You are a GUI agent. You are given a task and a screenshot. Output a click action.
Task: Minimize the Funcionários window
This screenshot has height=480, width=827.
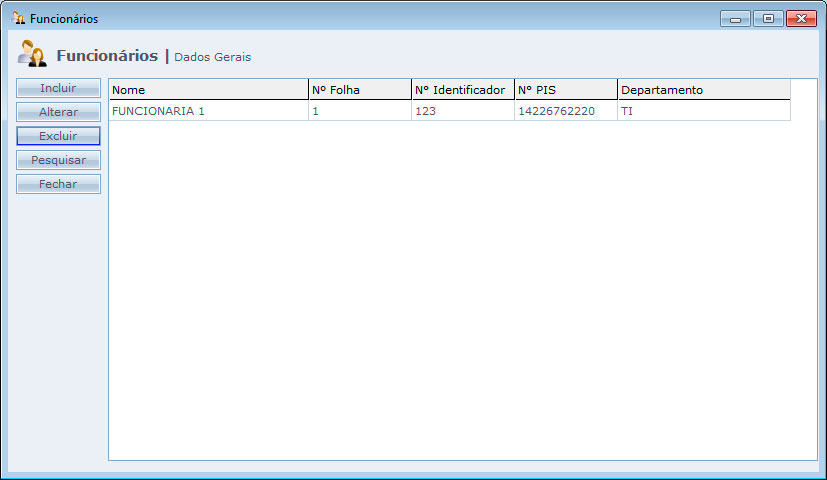(735, 18)
